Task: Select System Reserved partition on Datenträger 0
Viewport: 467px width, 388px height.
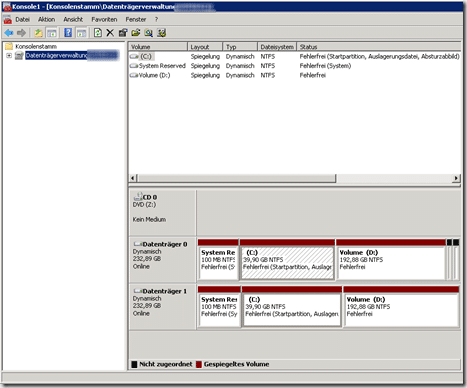Action: (x=218, y=259)
